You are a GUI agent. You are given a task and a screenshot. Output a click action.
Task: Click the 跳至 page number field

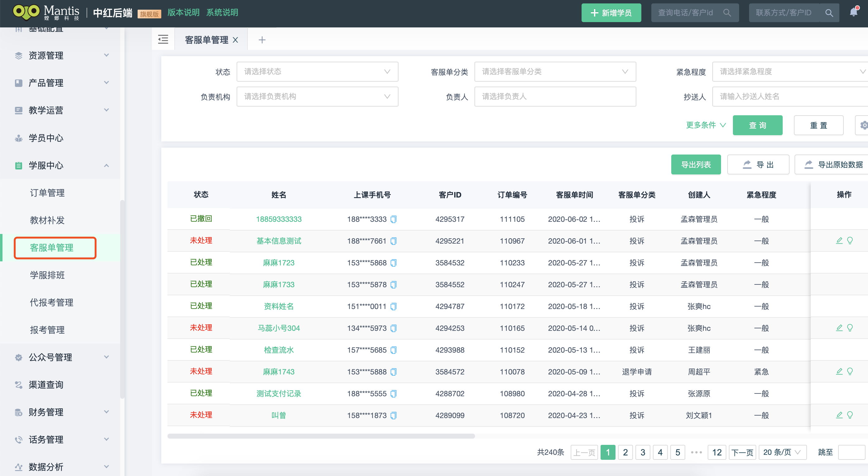pos(851,452)
